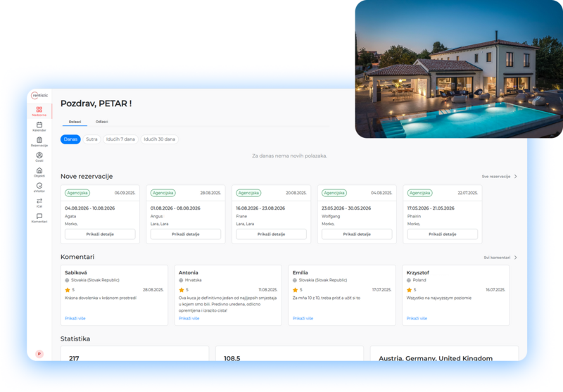The height and width of the screenshot is (392, 563).
Task: Select the Danas filter pill
Action: click(70, 139)
